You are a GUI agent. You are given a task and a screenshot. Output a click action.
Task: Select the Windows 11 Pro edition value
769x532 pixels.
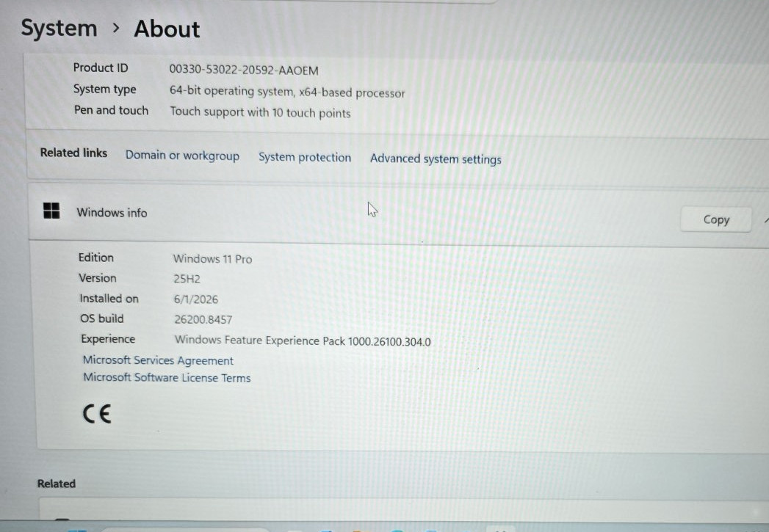[212, 258]
